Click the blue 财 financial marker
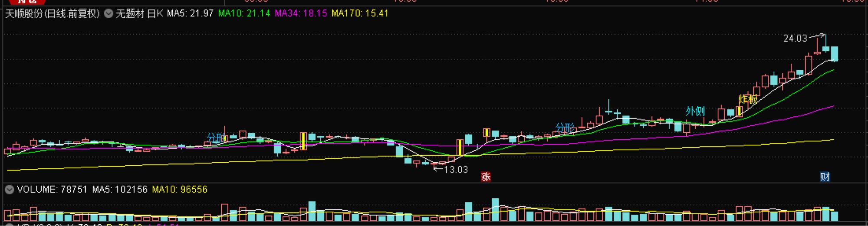 825,177
